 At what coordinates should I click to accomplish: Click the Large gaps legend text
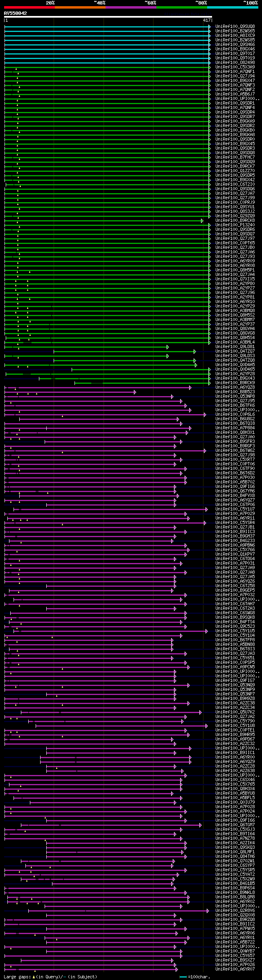tap(50, 977)
